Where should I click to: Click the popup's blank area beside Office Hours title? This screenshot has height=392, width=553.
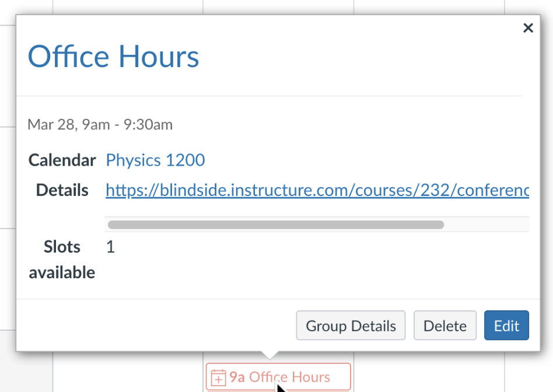pos(353,57)
